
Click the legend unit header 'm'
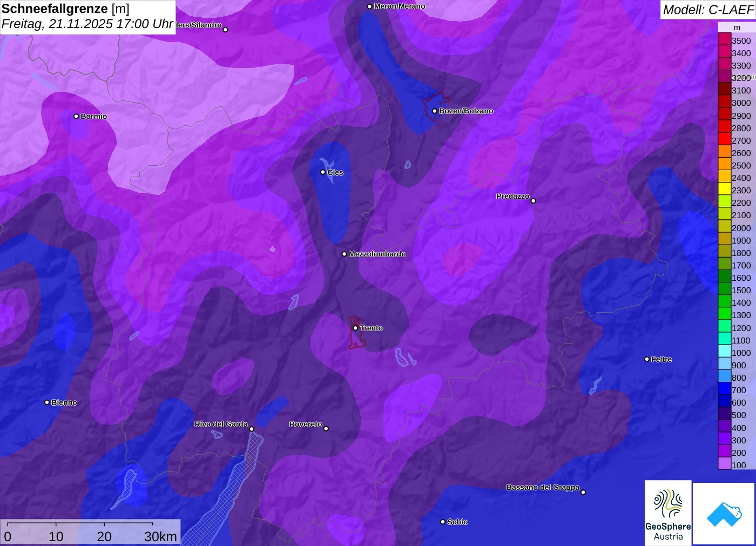coord(737,28)
